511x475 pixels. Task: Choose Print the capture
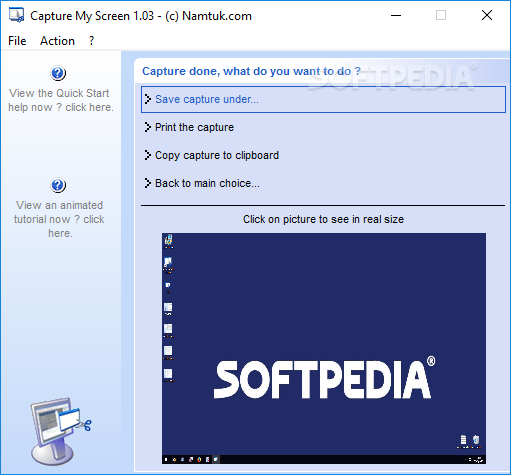(194, 127)
